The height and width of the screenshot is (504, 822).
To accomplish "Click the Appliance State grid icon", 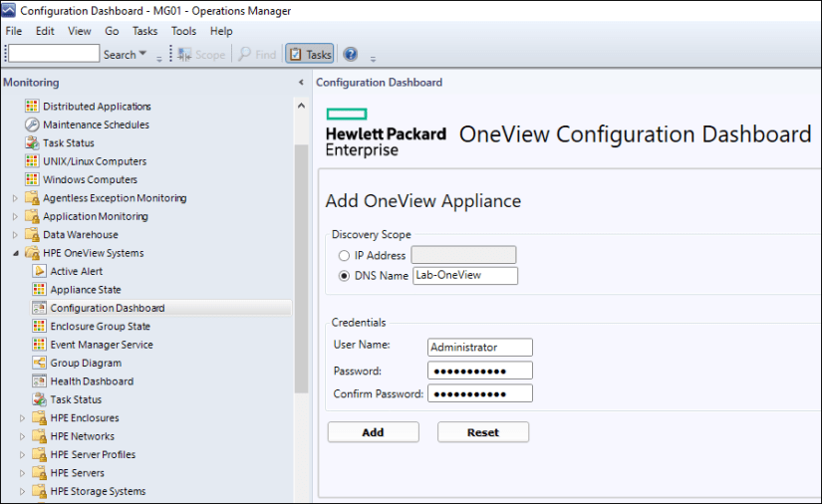I will point(39,289).
